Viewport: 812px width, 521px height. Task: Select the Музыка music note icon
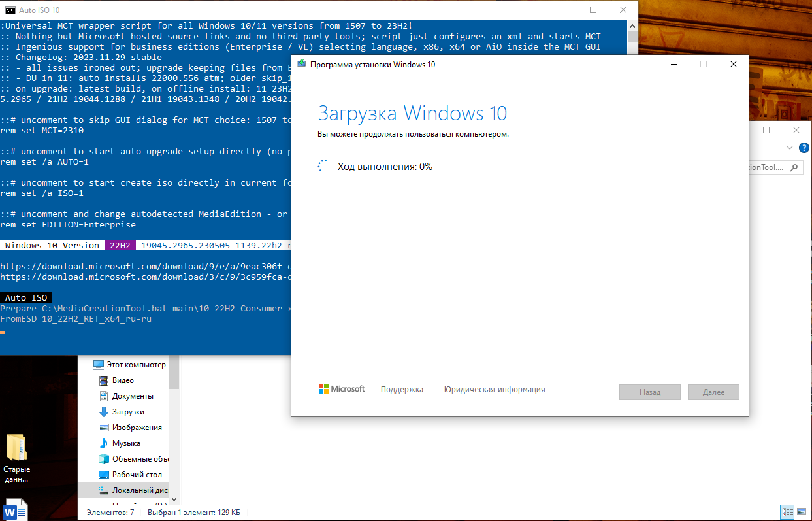105,443
